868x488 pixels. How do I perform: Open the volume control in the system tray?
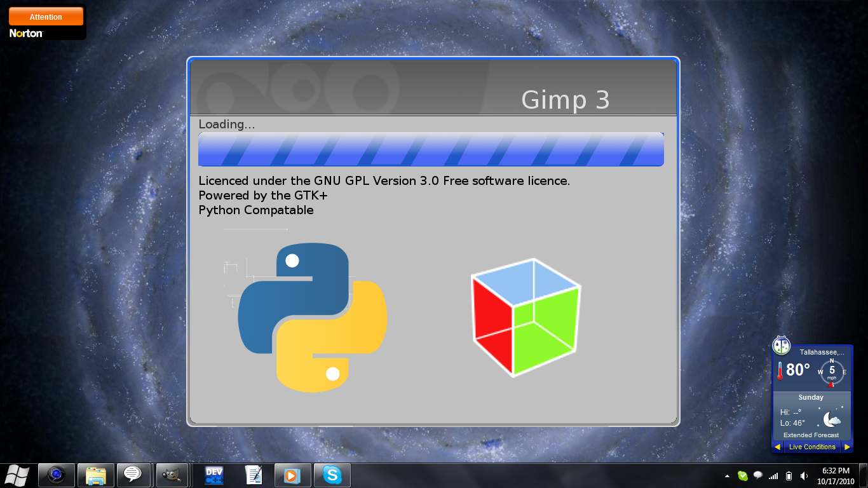[x=804, y=475]
